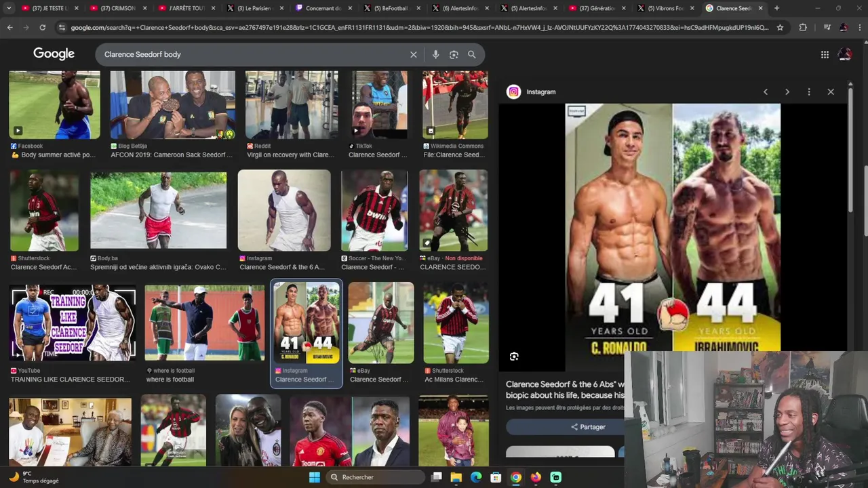
Task: Open Instagram source link in preview
Action: pyautogui.click(x=541, y=91)
